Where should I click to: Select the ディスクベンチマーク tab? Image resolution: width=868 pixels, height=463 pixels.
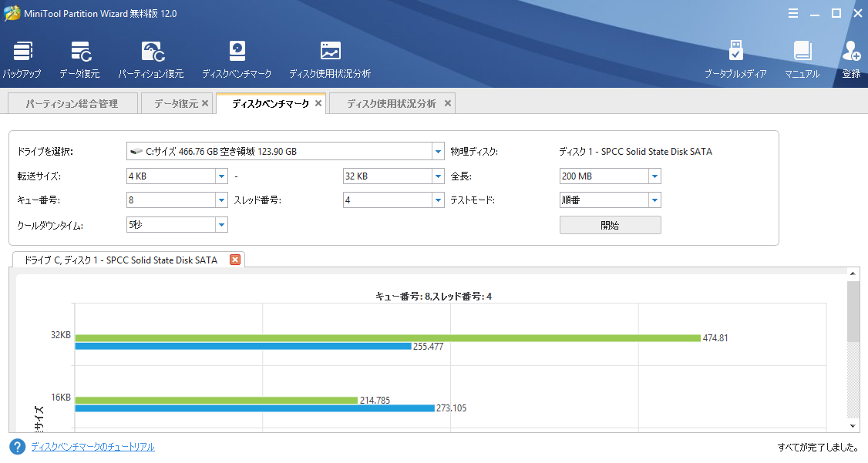coord(270,103)
